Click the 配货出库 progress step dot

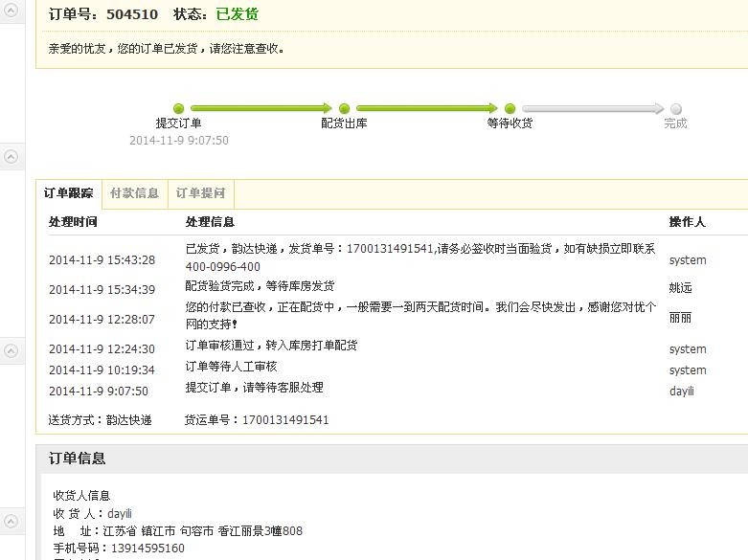point(344,109)
